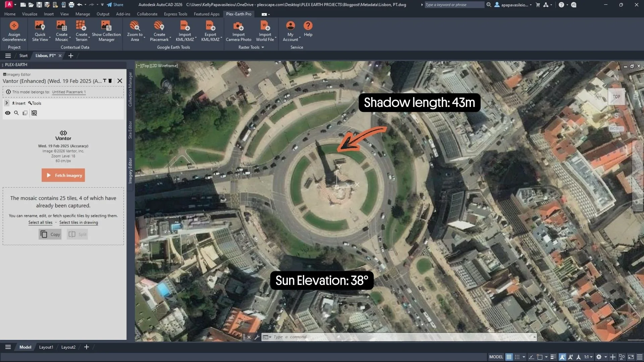The height and width of the screenshot is (362, 644).
Task: Click the Plot printer icon
Action: click(x=71, y=5)
